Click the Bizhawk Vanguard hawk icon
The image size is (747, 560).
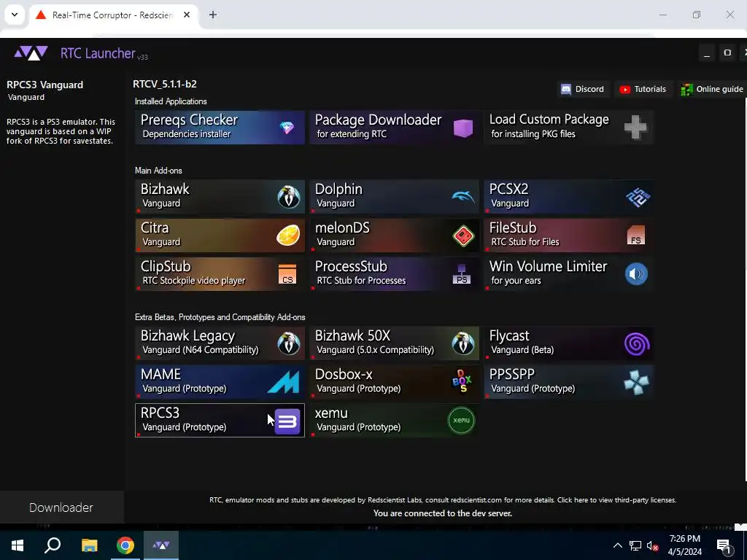tap(289, 197)
